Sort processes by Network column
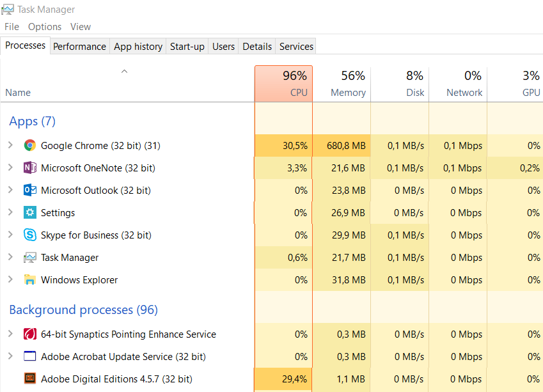 pos(458,84)
